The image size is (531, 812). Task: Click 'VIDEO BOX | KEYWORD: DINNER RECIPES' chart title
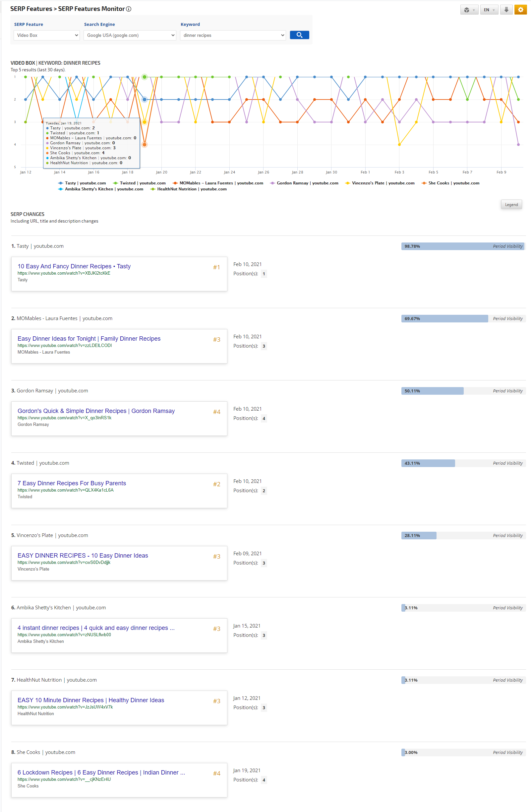tap(56, 63)
